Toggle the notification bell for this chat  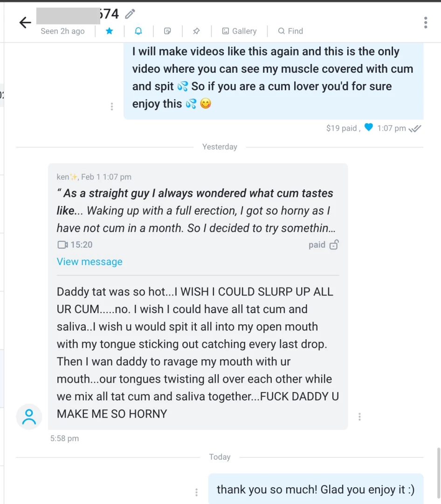point(138,31)
